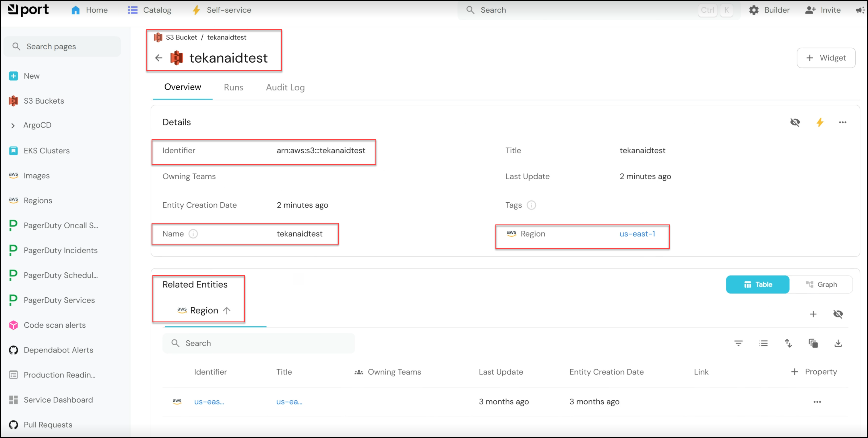The height and width of the screenshot is (438, 868).
Task: Open the us-eas... identifier link in table row
Action: (209, 402)
